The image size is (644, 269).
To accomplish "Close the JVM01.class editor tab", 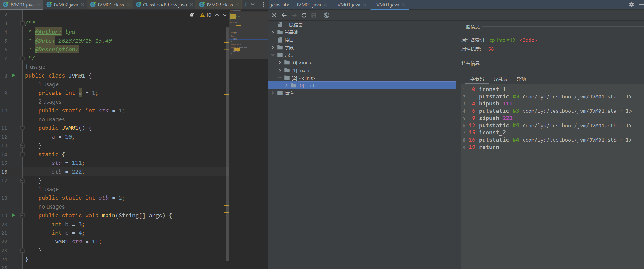I will click(x=128, y=5).
